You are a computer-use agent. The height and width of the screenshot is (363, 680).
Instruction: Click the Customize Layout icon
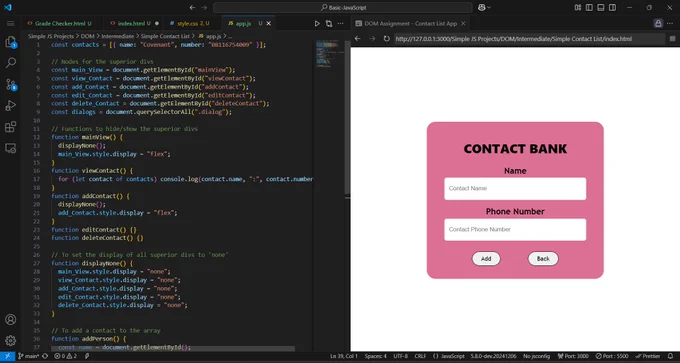(578, 7)
